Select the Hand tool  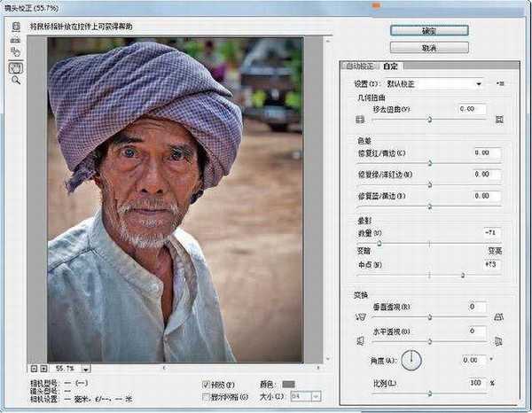point(16,66)
